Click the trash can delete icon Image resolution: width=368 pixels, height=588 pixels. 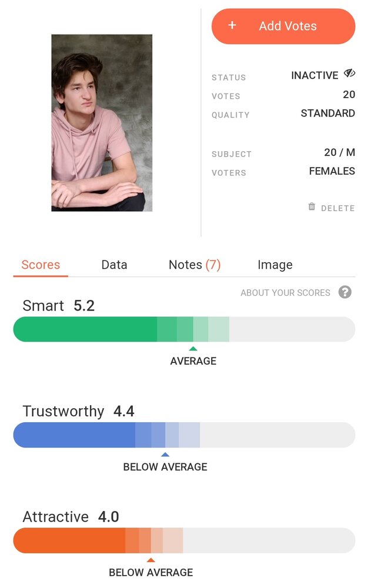(312, 206)
